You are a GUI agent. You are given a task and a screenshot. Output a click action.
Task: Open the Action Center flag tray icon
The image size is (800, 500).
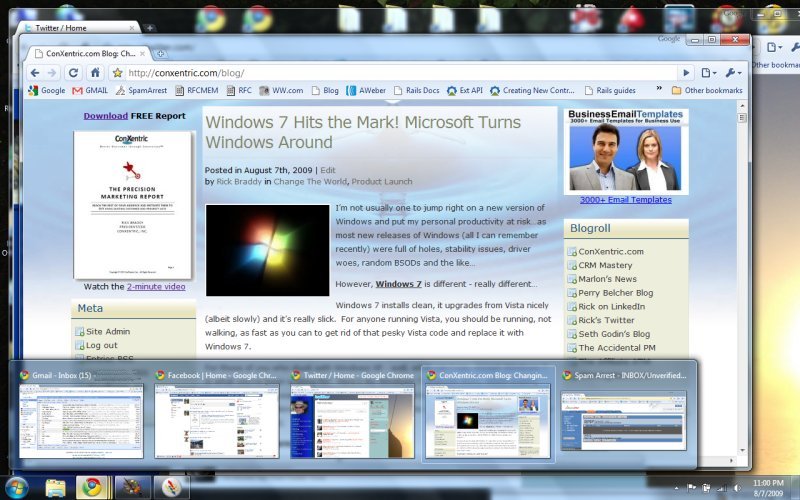692,488
